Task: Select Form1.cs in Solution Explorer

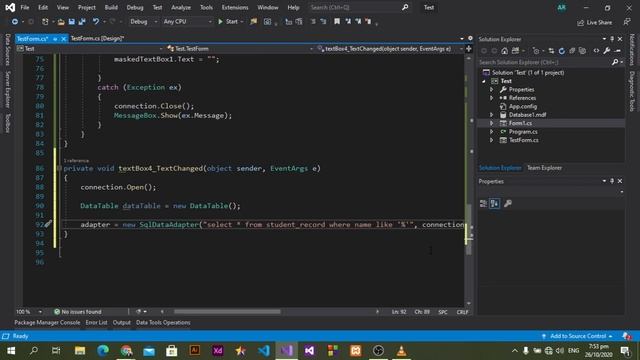Action: coord(520,123)
